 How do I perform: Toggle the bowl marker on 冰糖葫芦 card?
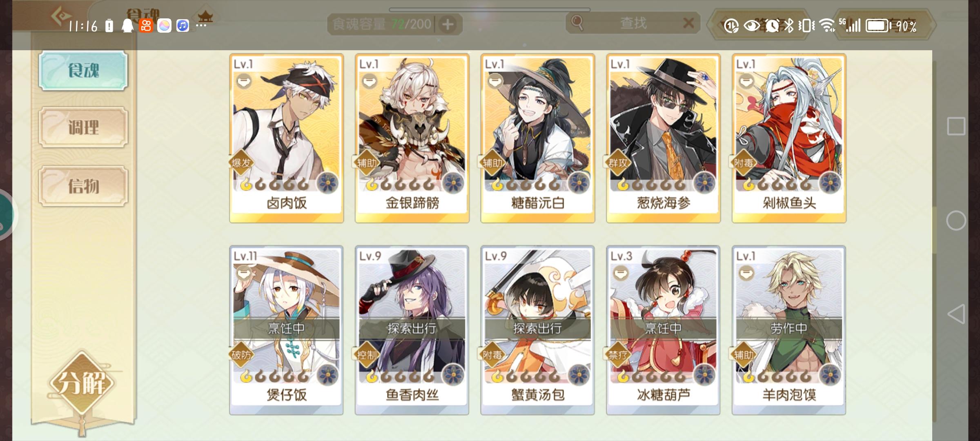621,273
